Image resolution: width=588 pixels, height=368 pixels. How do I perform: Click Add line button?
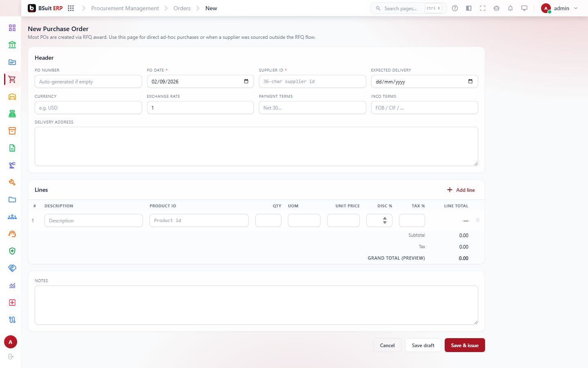pos(461,190)
